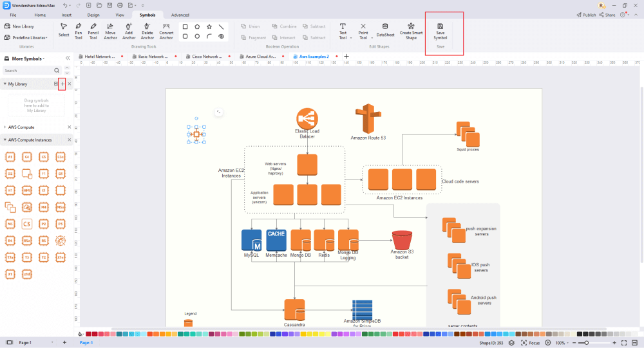Select the Amazon S3 bucket shape

click(x=402, y=240)
